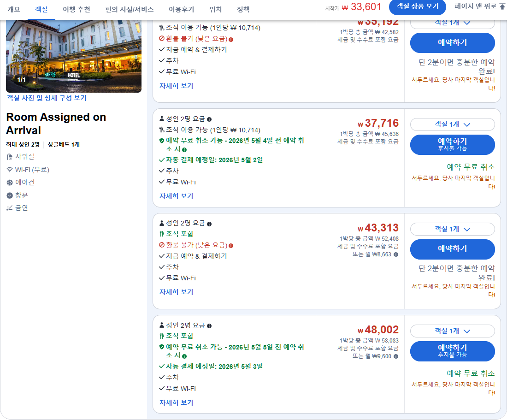Viewport: 507px width, 420px height.
Task: Open room count dropdown for ₩37,716 rate
Action: coord(452,124)
